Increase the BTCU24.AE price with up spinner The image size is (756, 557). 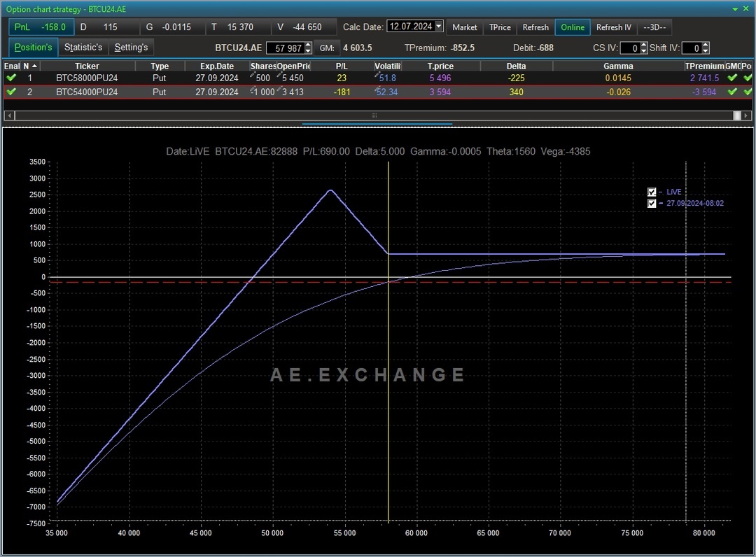(x=308, y=45)
